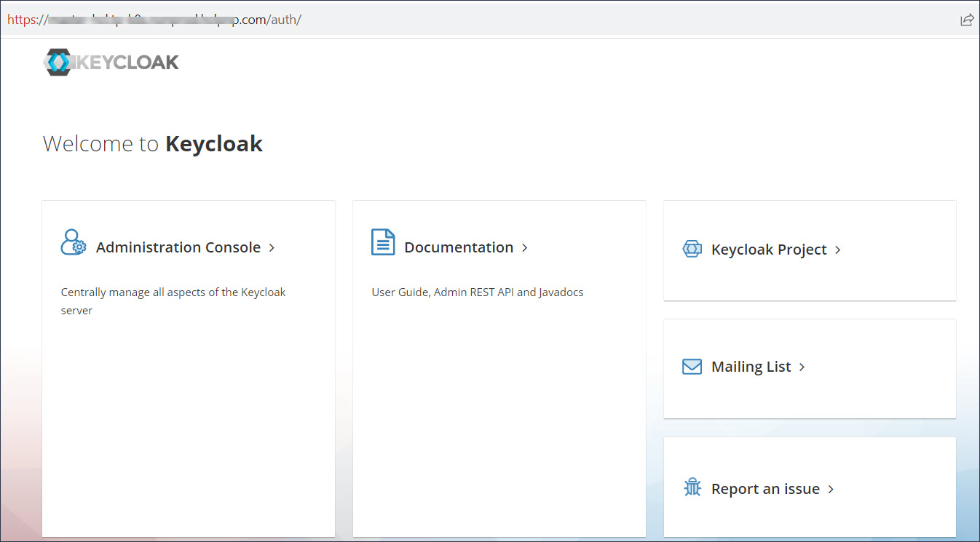Screen dimensions: 980x542
Task: Expand Administration Console using its chevron
Action: point(272,247)
